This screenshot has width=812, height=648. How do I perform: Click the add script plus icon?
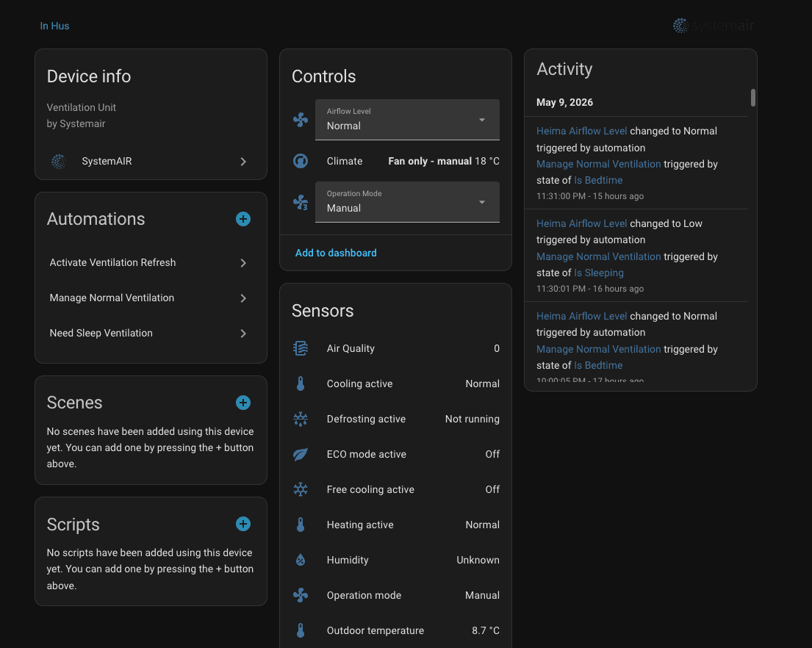pos(243,524)
